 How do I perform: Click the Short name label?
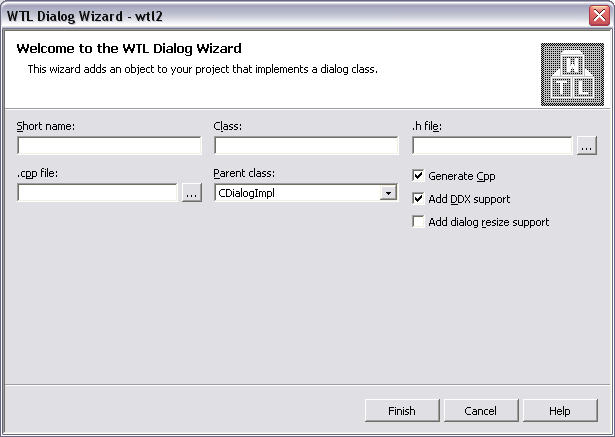click(x=46, y=126)
